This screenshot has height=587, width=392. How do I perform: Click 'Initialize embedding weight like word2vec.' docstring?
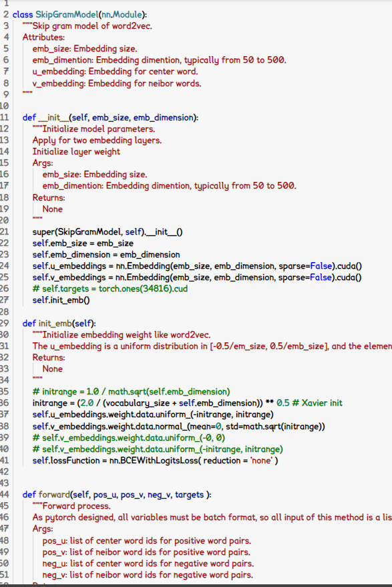click(126, 334)
